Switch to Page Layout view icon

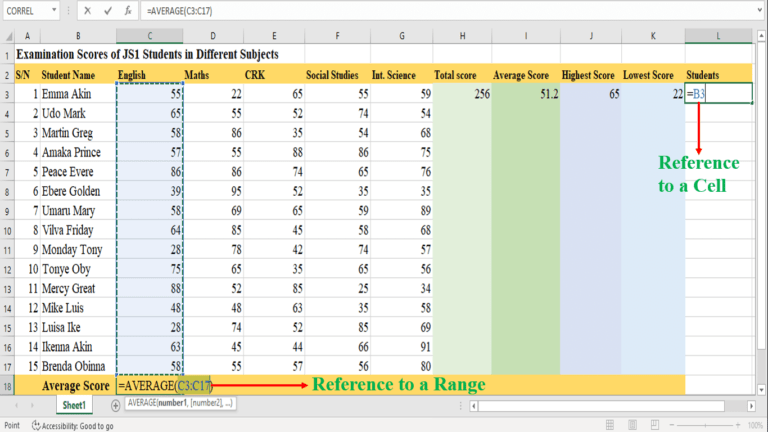[632, 425]
